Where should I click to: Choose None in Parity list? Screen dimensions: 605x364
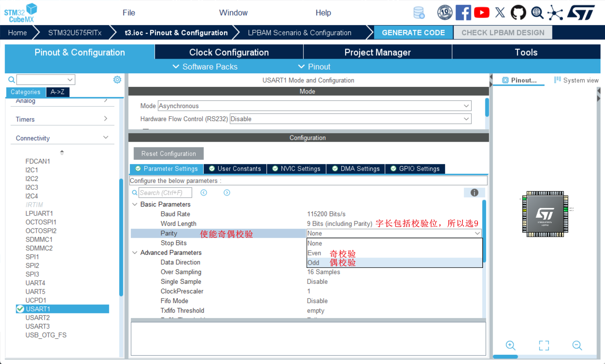pyautogui.click(x=394, y=243)
